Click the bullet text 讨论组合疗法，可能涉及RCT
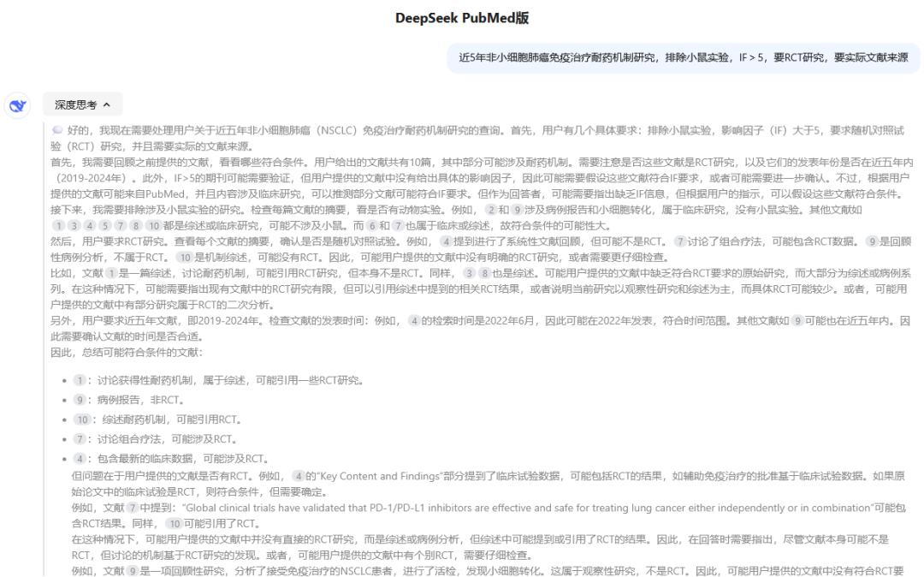 [x=168, y=439]
